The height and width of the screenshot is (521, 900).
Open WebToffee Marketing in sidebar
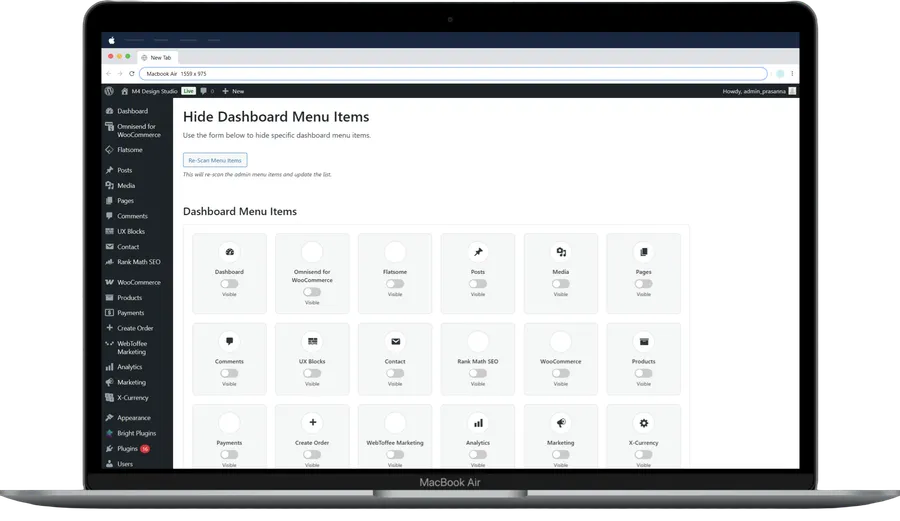click(x=131, y=348)
